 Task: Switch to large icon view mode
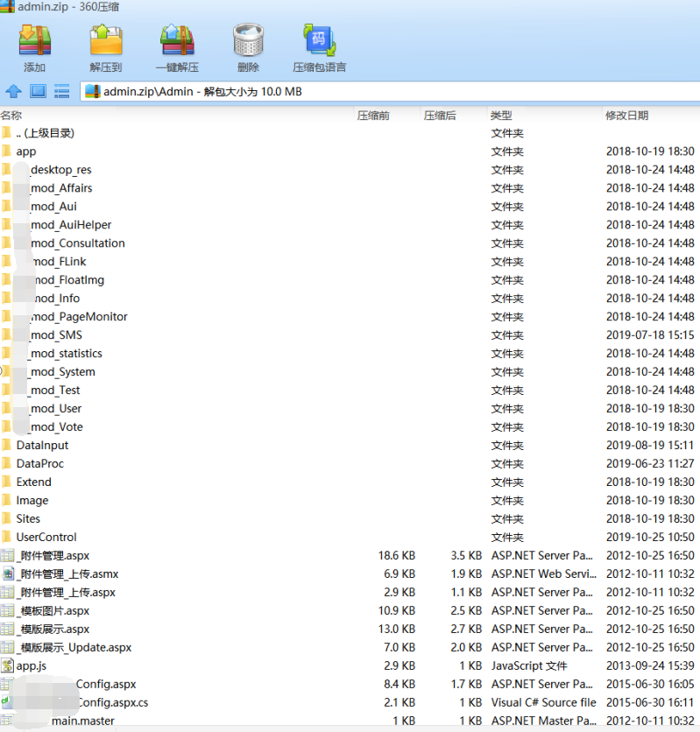coord(38,91)
